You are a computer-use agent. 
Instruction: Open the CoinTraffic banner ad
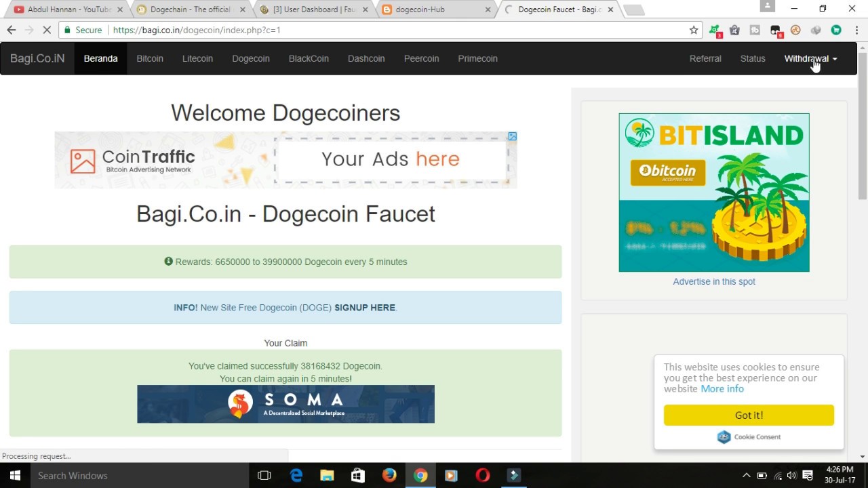(285, 160)
